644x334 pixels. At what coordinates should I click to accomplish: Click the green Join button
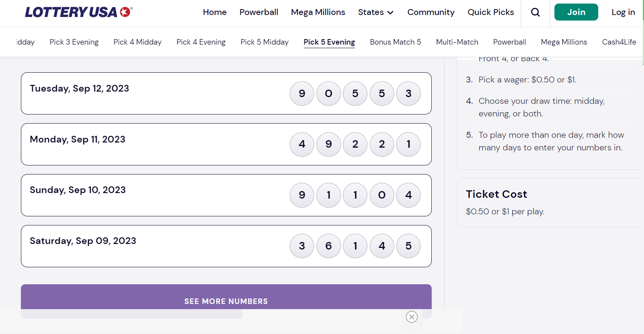click(576, 12)
